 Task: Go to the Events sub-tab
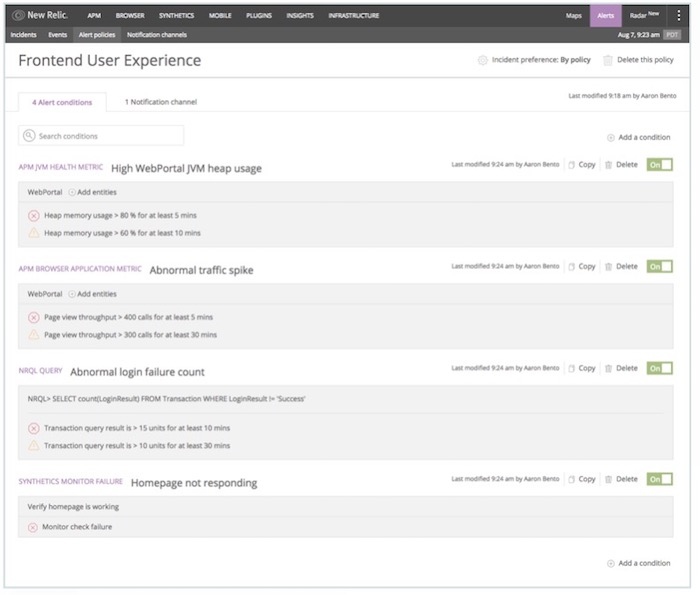tap(58, 35)
